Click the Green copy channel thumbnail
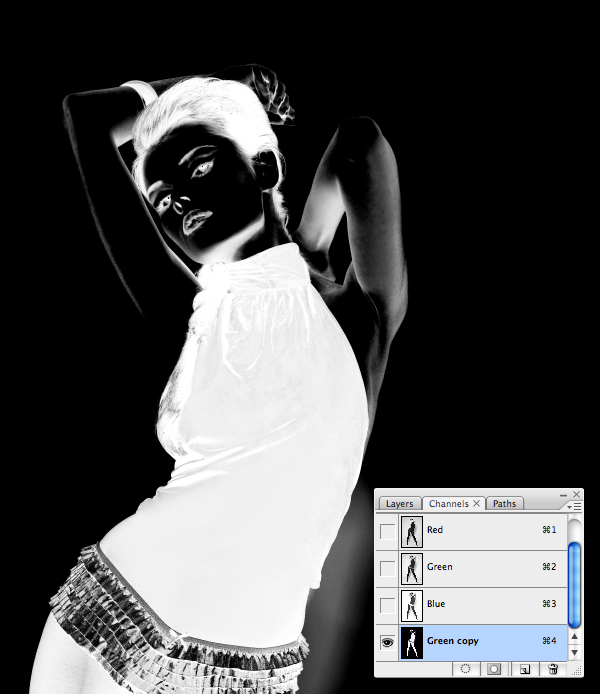The width and height of the screenshot is (600, 694). point(412,643)
